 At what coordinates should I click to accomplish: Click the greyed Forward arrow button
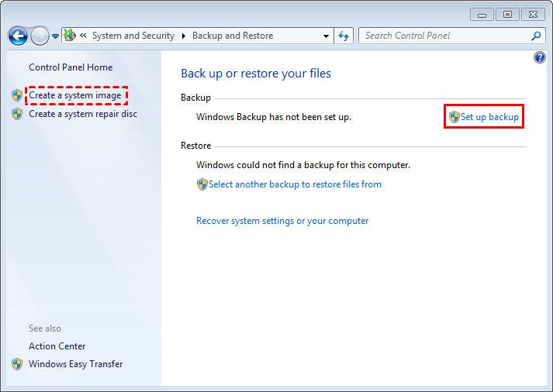[40, 36]
